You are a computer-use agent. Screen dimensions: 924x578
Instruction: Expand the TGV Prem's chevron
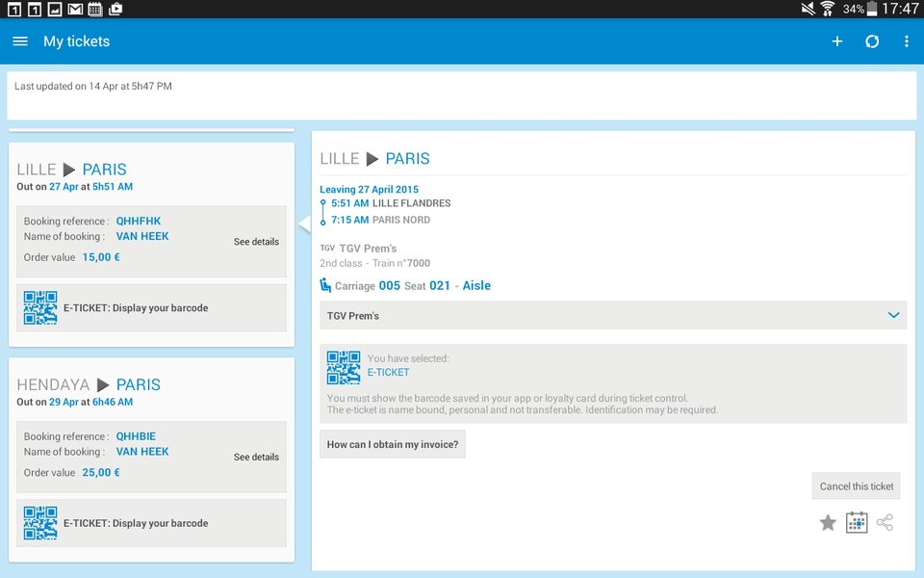click(x=893, y=316)
